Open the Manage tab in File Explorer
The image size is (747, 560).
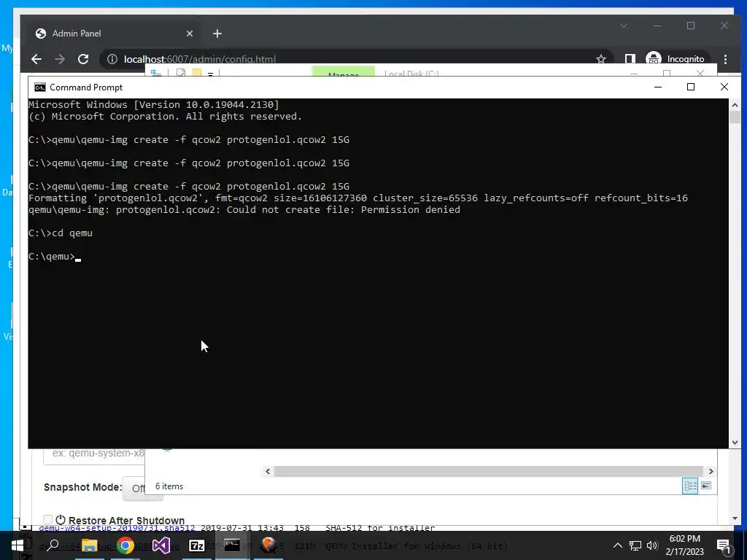tap(344, 72)
